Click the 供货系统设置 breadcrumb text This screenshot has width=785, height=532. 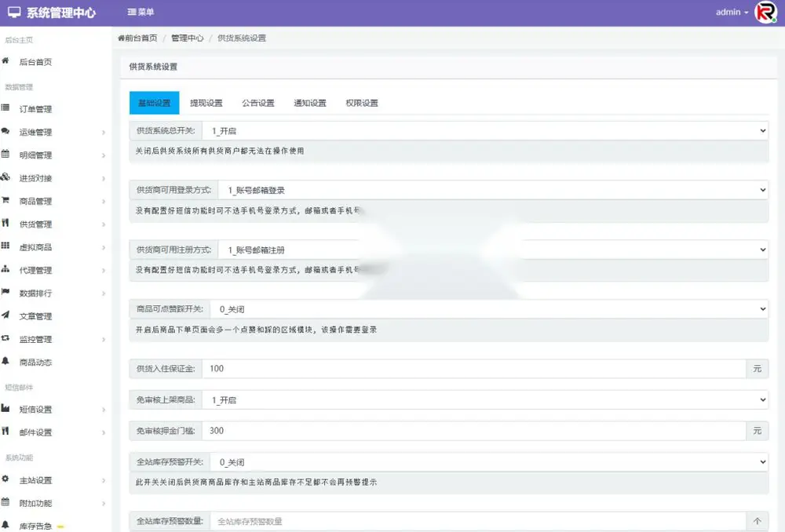tap(242, 38)
